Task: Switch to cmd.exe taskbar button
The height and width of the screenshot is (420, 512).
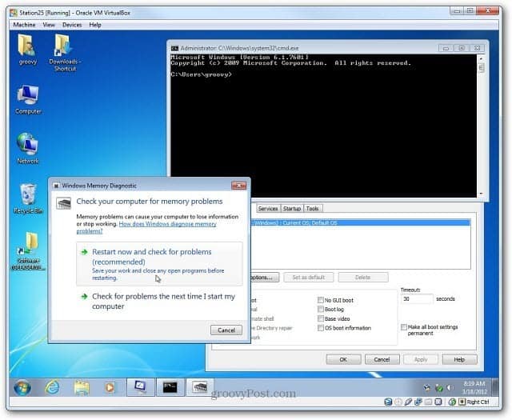Action: 170,387
